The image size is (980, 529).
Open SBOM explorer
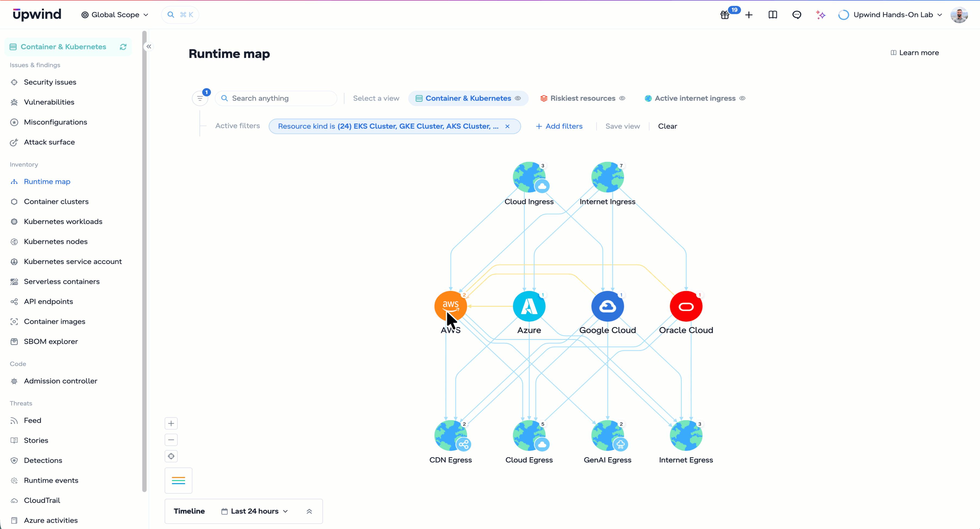[51, 342]
